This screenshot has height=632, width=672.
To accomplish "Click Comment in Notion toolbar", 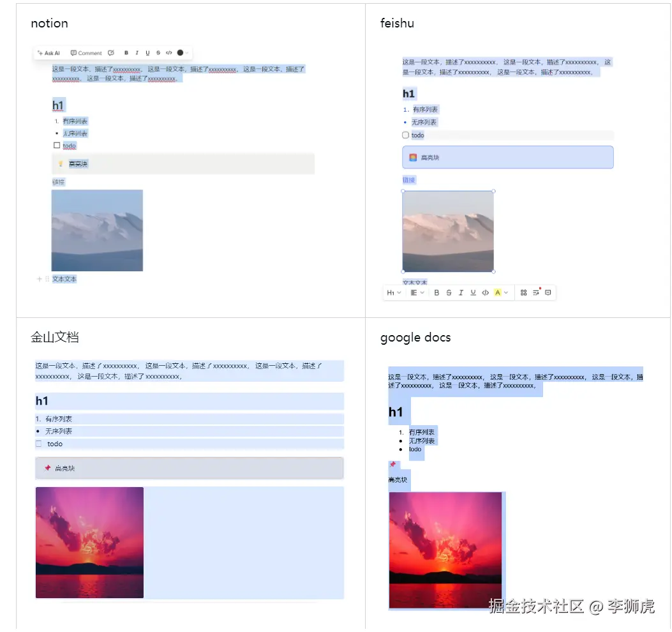I will point(86,53).
